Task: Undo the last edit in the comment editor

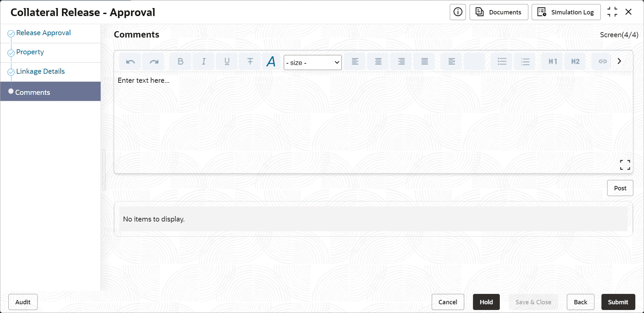Action: point(130,62)
